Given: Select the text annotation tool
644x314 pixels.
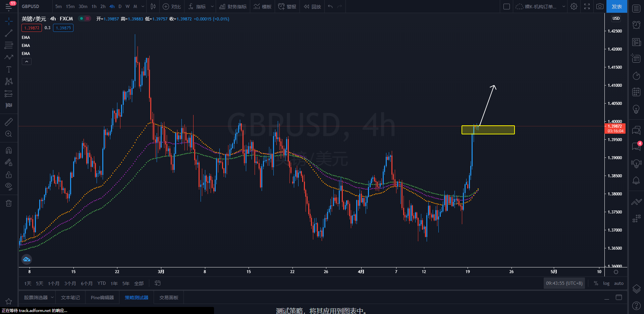Looking at the screenshot, I should [9, 69].
